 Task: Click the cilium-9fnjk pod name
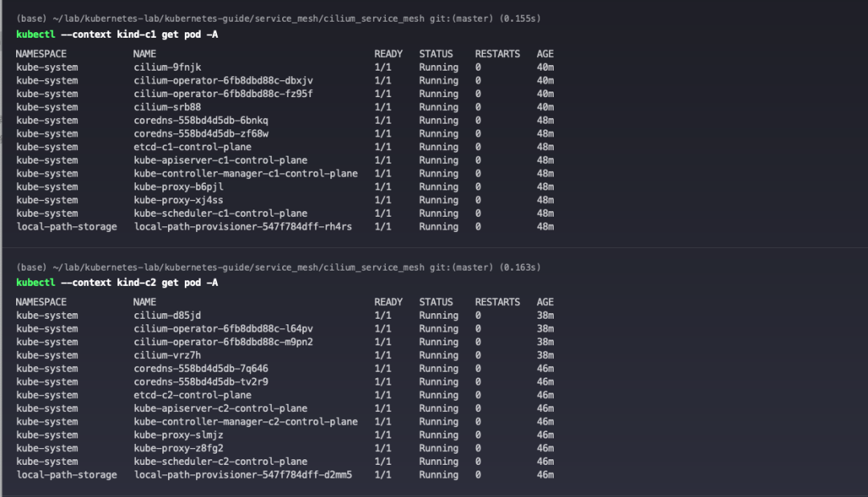coord(167,67)
